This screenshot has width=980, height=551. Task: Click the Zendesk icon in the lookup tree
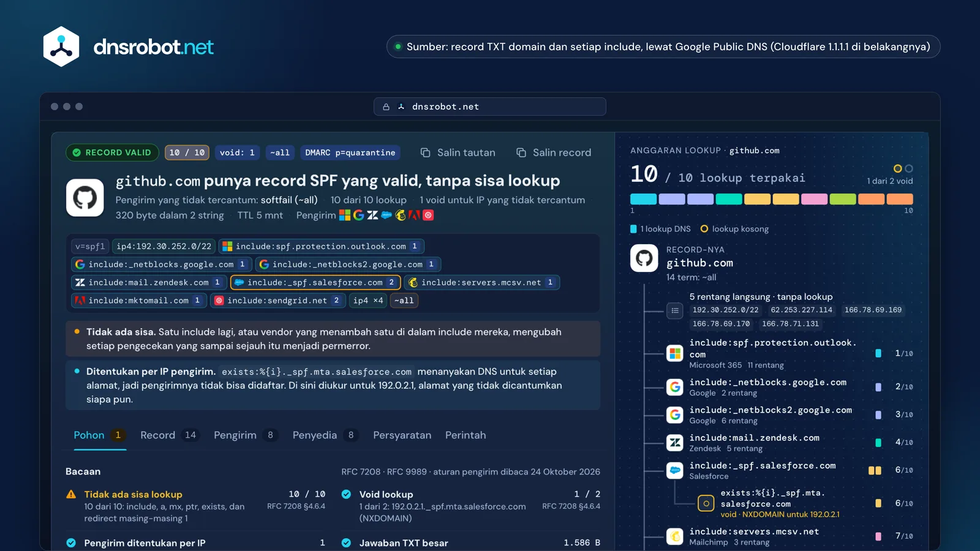click(x=674, y=442)
